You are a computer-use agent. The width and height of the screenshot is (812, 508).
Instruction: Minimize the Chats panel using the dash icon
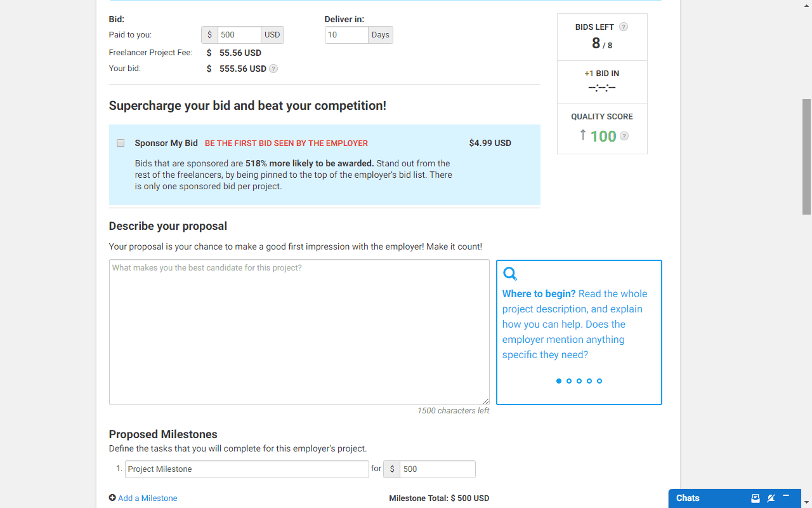point(786,496)
